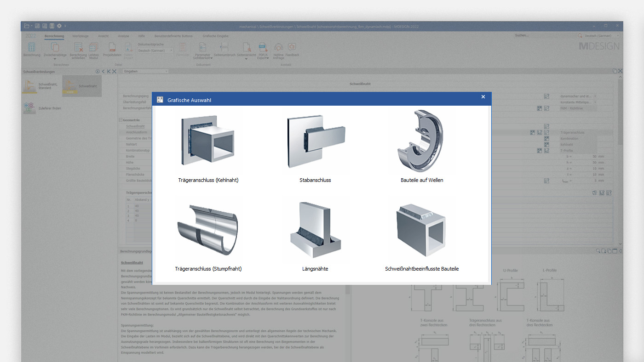The height and width of the screenshot is (362, 644).
Task: Open the dynamischer und st... dropdown
Action: 578,96
